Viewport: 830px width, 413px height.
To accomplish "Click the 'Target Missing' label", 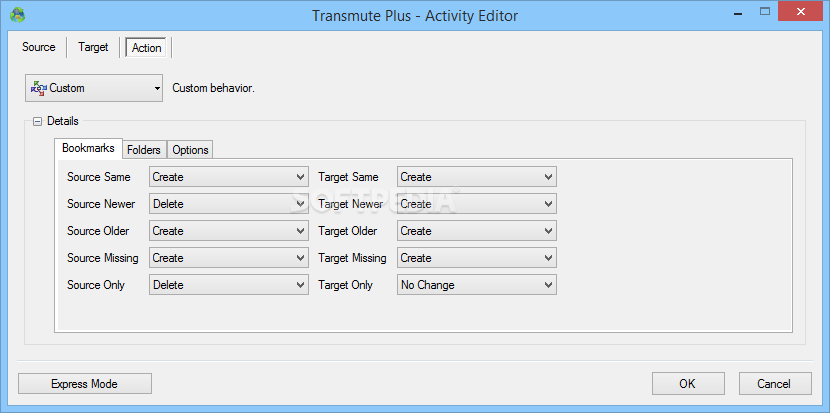I will (352, 258).
